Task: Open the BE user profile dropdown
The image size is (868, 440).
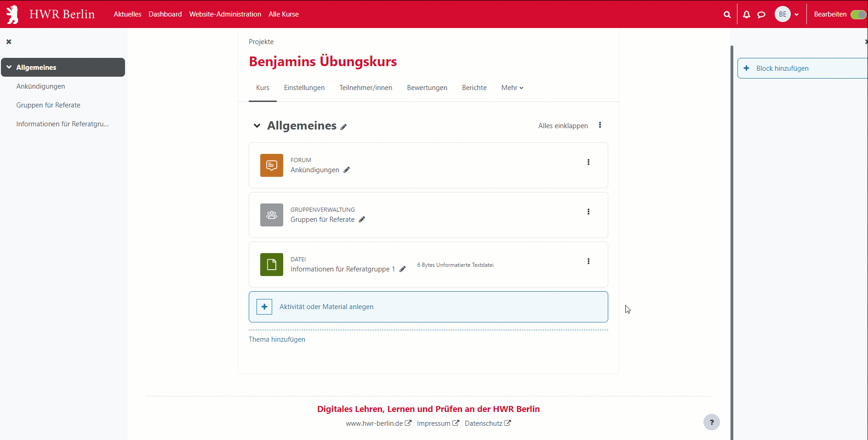Action: click(787, 14)
